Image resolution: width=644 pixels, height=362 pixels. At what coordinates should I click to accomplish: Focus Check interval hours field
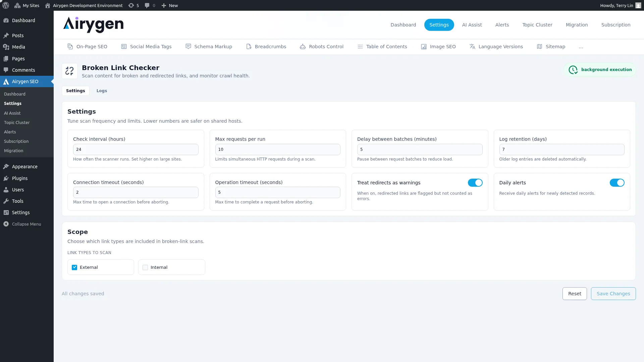coord(136,149)
